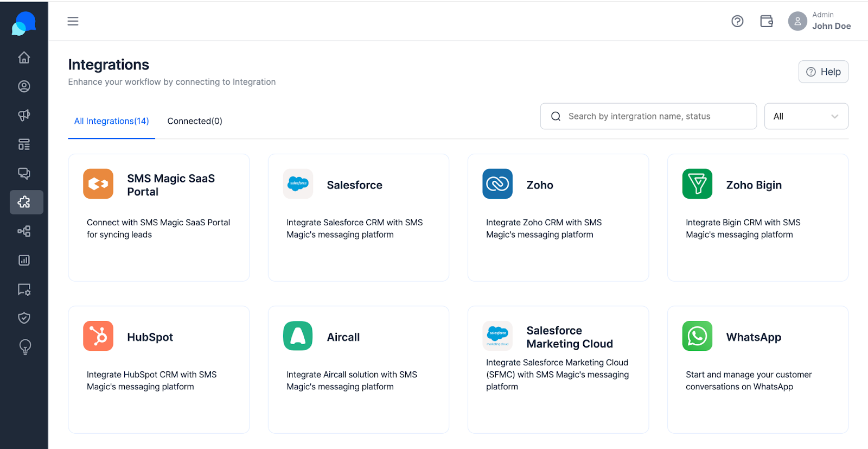Switch to the Connected(0) tab
The height and width of the screenshot is (449, 868).
tap(195, 121)
